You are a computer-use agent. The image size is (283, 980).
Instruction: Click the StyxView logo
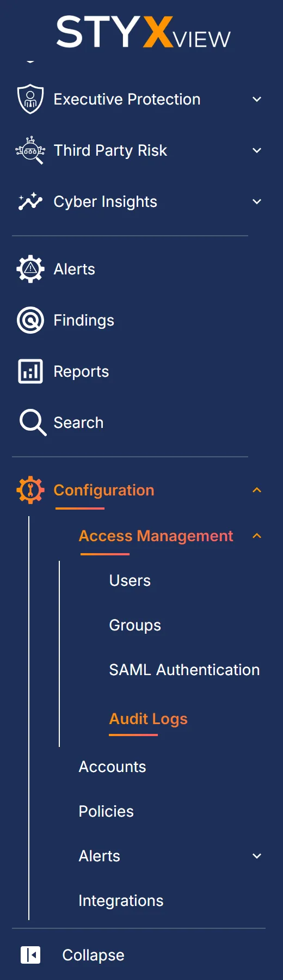tap(143, 32)
